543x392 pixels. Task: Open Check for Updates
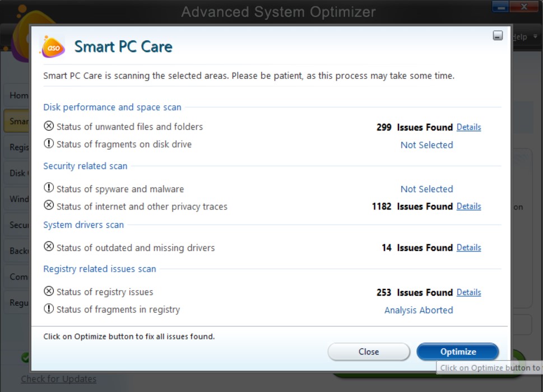58,379
